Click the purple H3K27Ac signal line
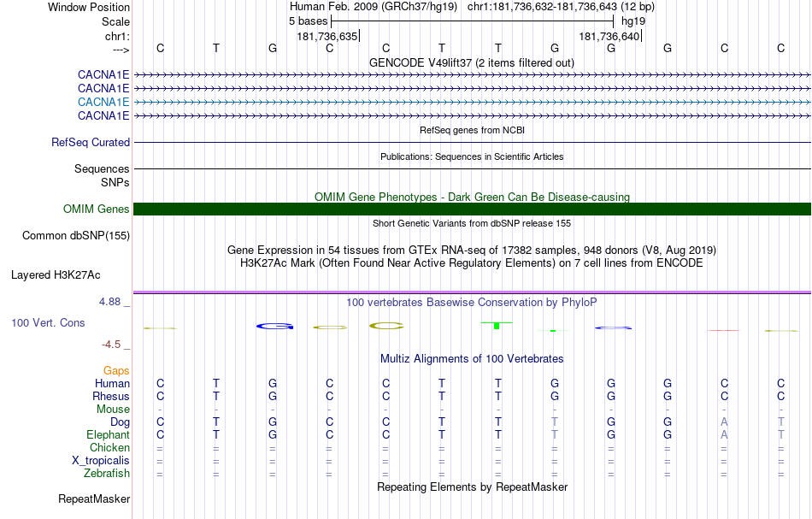 (x=472, y=292)
